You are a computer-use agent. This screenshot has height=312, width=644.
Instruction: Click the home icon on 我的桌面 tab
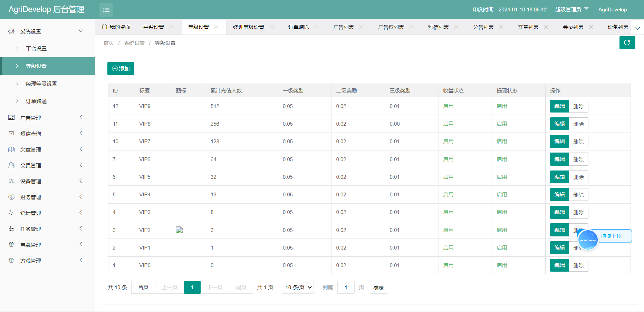(x=104, y=27)
